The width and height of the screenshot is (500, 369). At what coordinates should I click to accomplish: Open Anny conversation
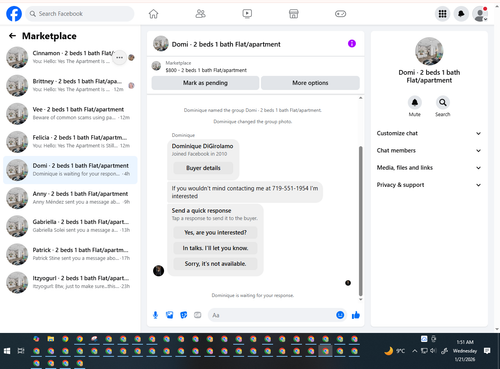(70, 198)
